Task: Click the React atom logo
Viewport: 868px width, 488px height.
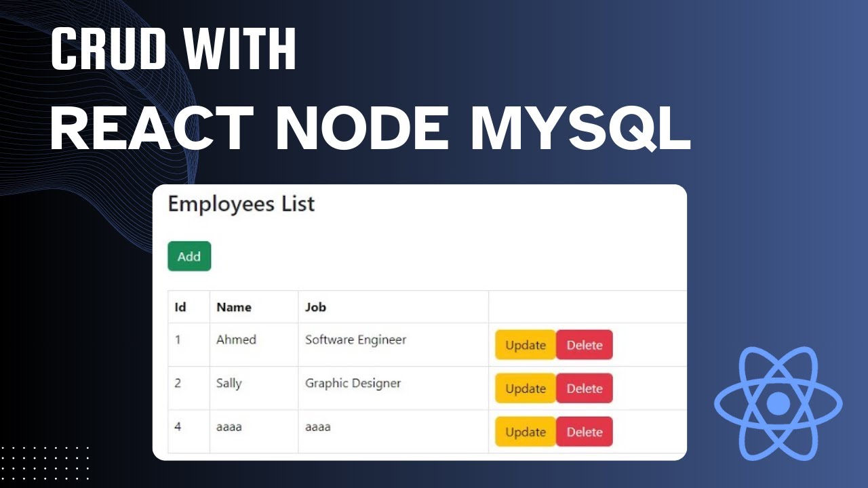Action: tap(778, 404)
